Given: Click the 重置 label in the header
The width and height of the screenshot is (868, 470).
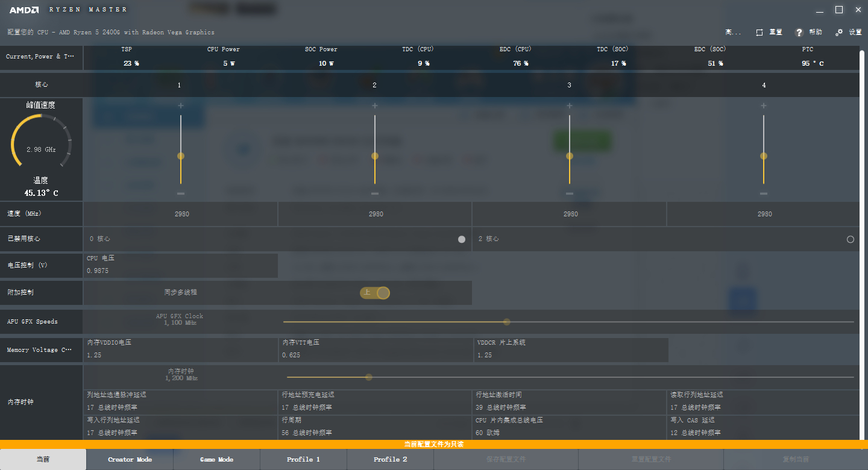Looking at the screenshot, I should 776,33.
